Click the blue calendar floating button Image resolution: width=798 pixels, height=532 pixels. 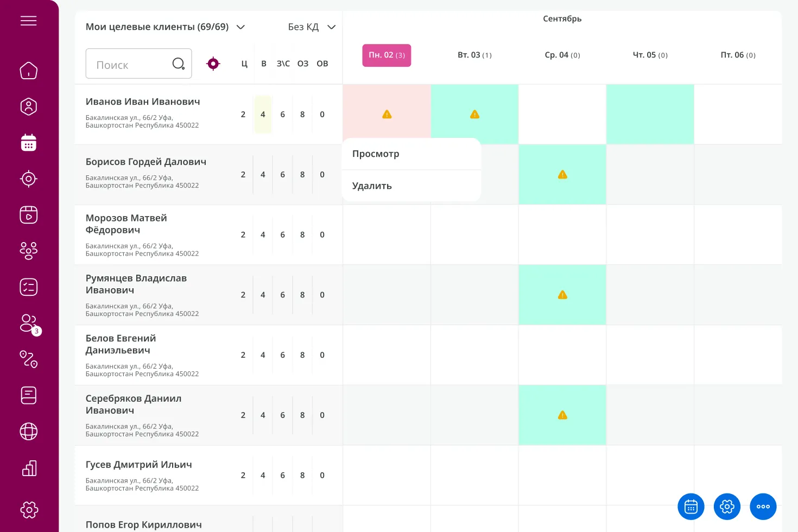click(x=691, y=506)
